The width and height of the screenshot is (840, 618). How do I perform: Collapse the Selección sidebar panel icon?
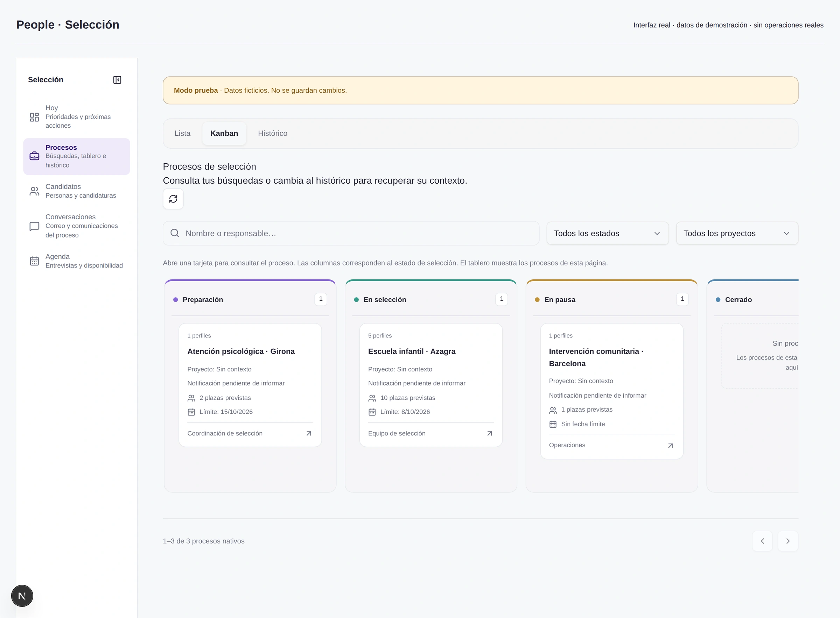[x=117, y=80]
